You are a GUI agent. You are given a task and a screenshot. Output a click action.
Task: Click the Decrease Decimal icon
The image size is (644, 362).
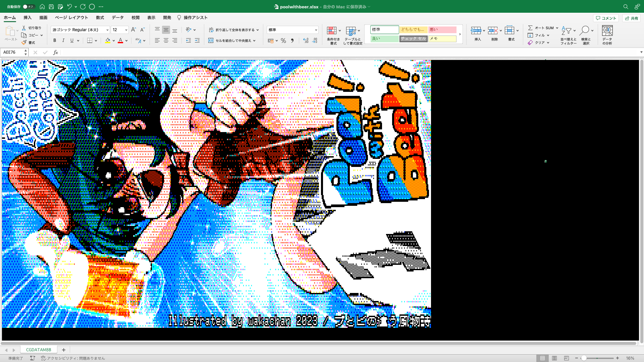point(314,41)
